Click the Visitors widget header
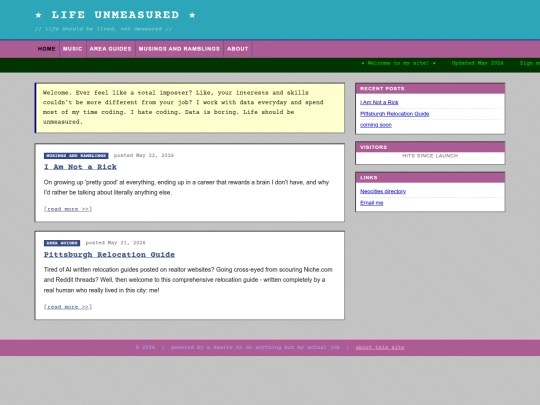The width and height of the screenshot is (540, 405). pyautogui.click(x=430, y=147)
